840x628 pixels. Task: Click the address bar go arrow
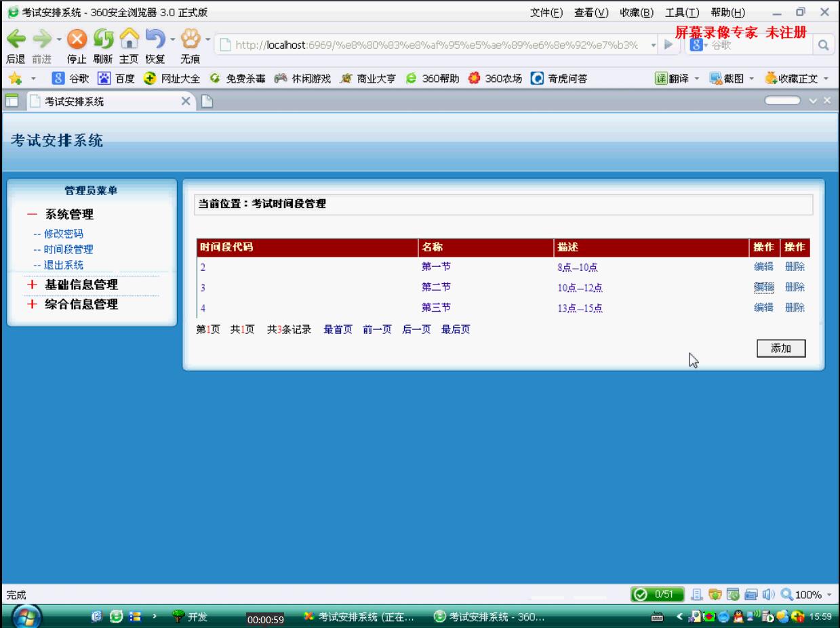[667, 45]
